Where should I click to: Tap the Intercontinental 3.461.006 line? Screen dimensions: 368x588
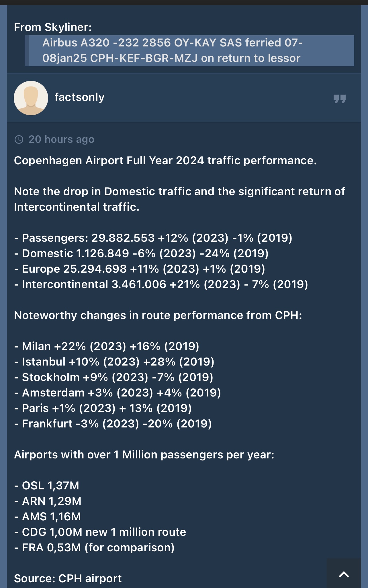161,284
